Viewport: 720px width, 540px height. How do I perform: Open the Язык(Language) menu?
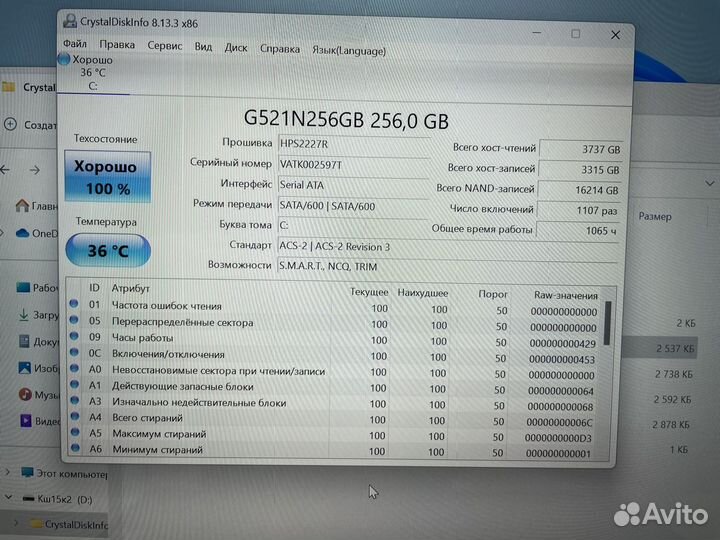(349, 51)
